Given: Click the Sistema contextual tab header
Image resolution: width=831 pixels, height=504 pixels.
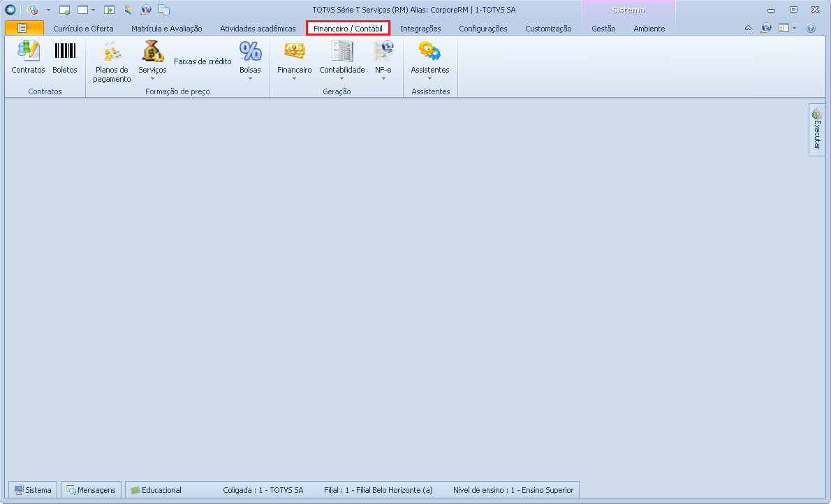Looking at the screenshot, I should (x=628, y=10).
